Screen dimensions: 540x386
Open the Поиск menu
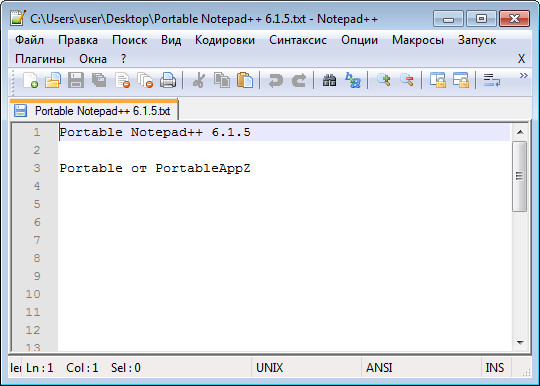pyautogui.click(x=129, y=40)
